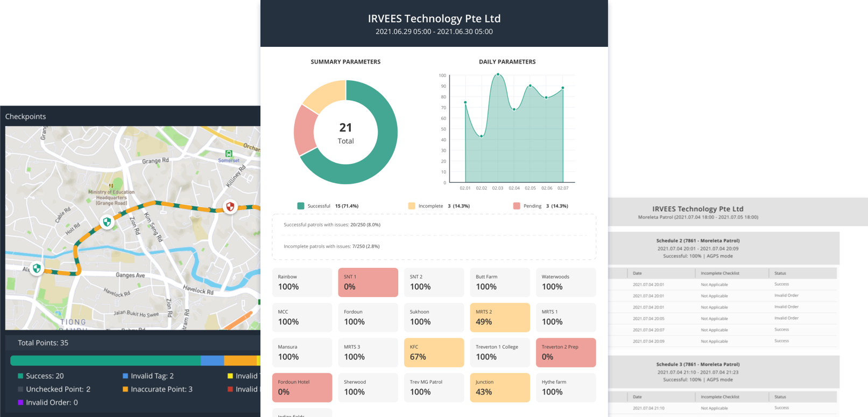Select the KFC 67% patrol tile
The width and height of the screenshot is (868, 417).
[x=434, y=352]
